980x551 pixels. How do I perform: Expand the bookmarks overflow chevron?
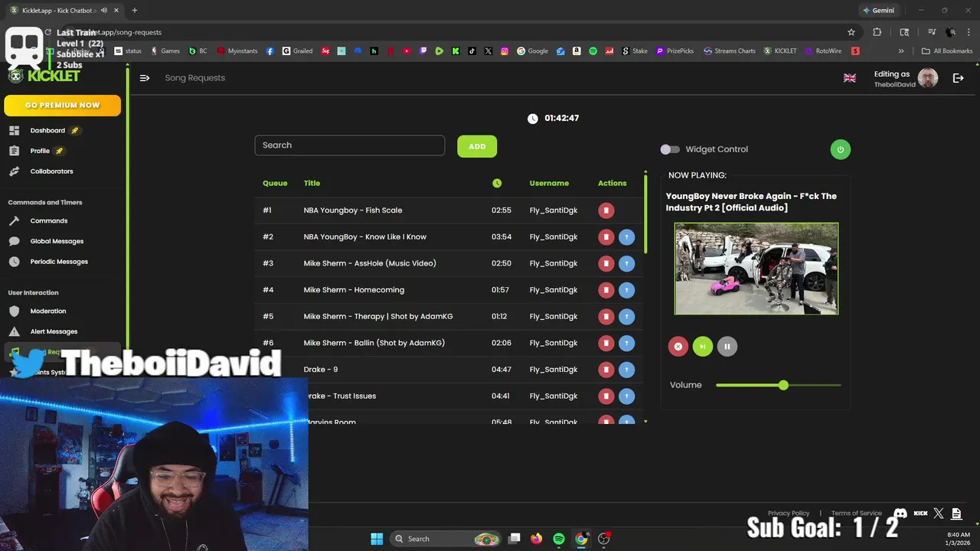[x=901, y=51]
